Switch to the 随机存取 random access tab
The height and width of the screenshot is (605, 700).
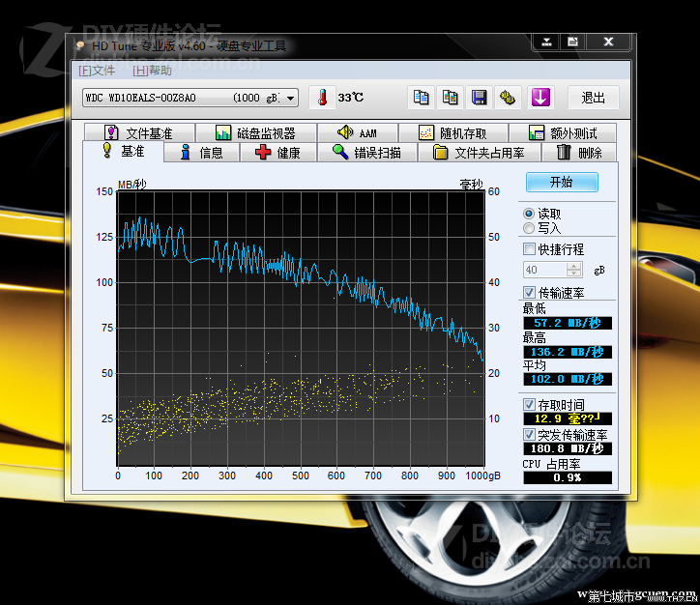click(x=452, y=133)
